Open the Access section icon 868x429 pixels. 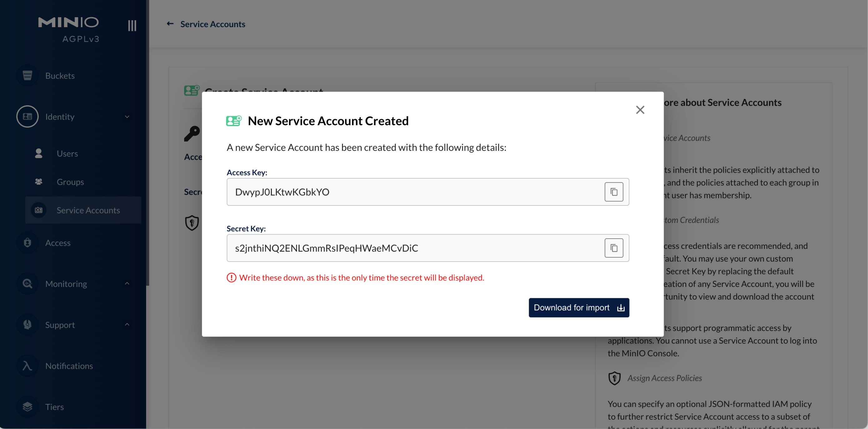click(x=27, y=243)
